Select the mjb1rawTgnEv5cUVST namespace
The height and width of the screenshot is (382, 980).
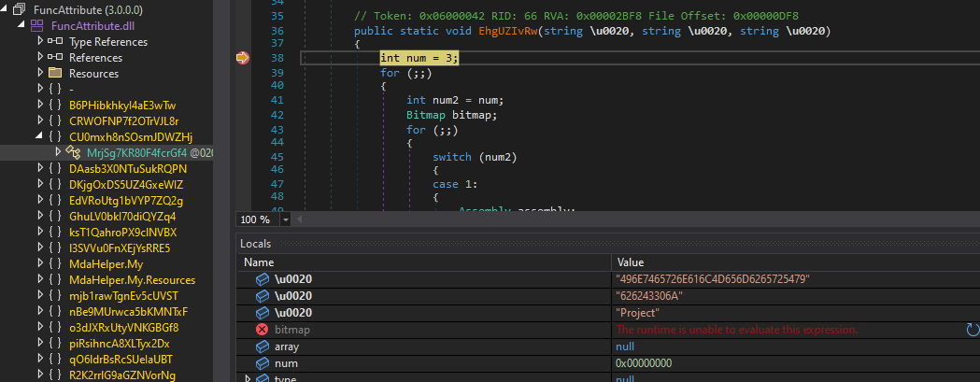[x=123, y=296]
